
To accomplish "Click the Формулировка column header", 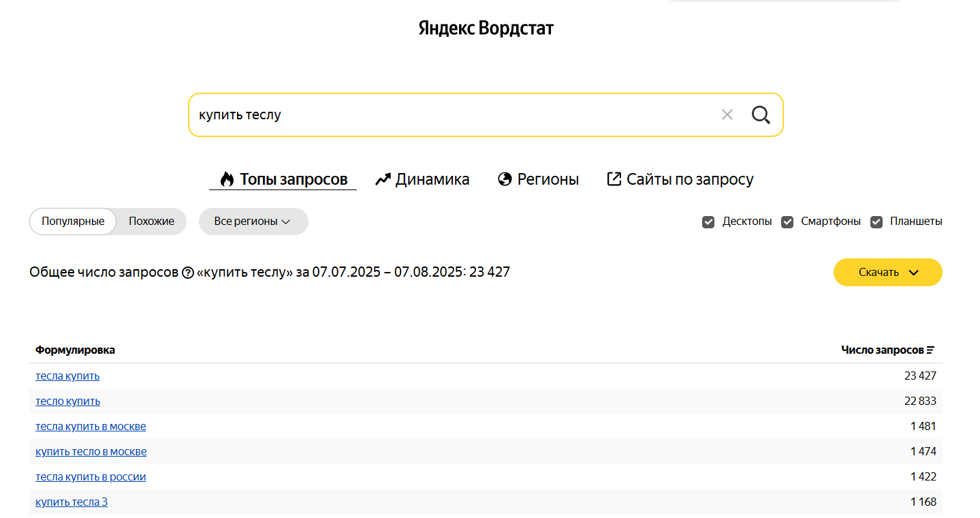I will coord(76,350).
